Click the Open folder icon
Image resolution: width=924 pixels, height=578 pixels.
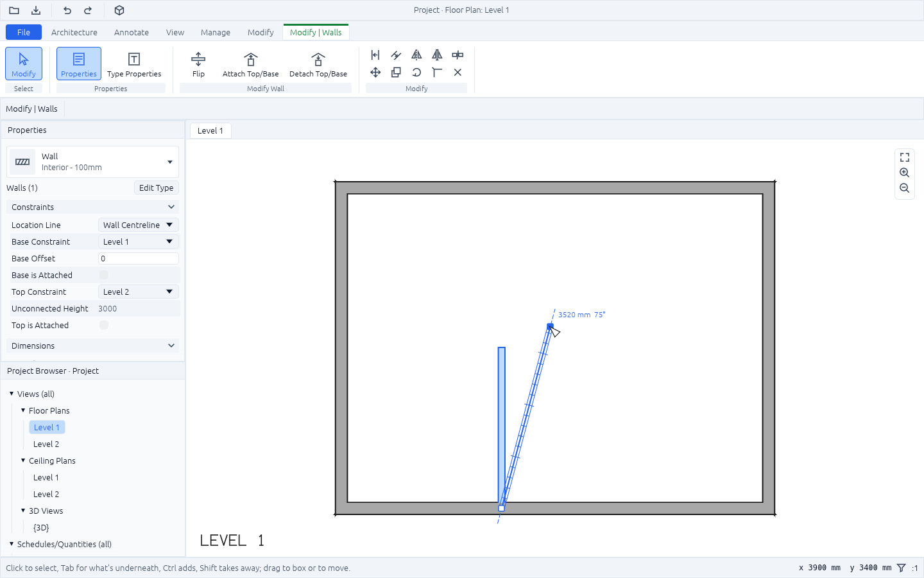pyautogui.click(x=14, y=10)
